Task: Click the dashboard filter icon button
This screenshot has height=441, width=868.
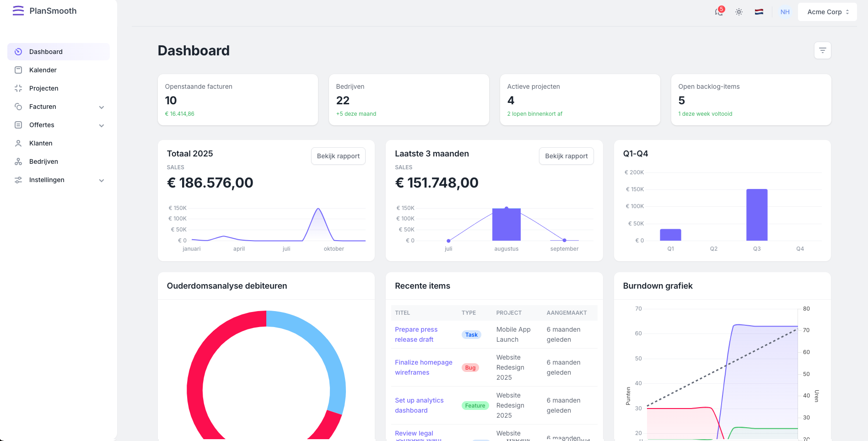Action: coord(822,50)
